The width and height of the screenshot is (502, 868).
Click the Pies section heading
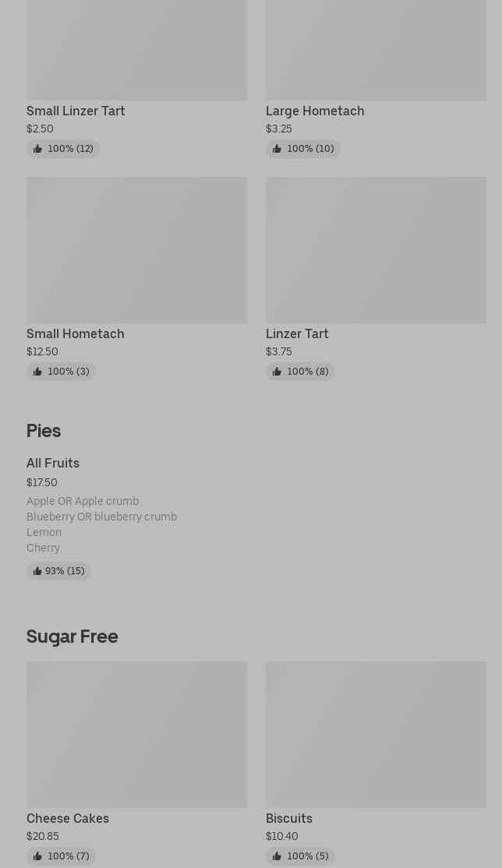click(44, 431)
